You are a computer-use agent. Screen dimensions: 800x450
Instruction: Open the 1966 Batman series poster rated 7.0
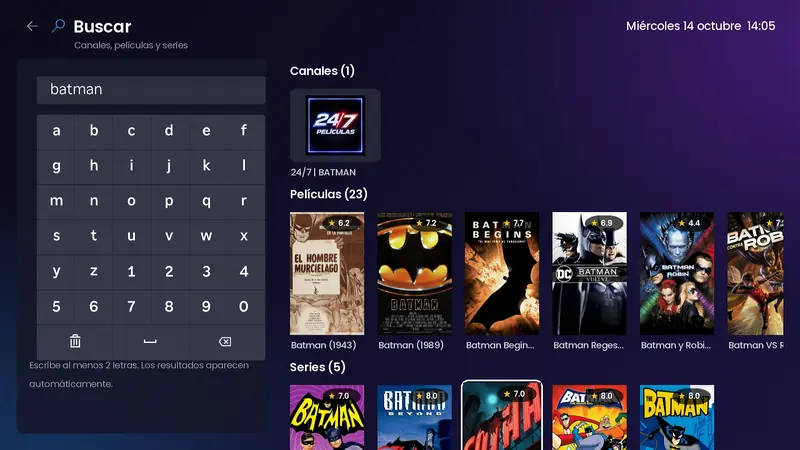pos(327,417)
